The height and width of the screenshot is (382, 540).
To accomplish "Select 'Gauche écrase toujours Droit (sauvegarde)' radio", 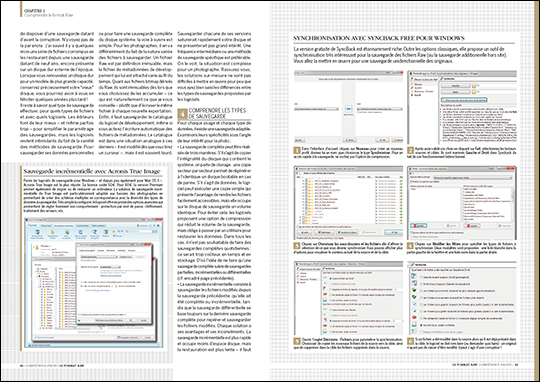I will pyautogui.click(x=422, y=277).
